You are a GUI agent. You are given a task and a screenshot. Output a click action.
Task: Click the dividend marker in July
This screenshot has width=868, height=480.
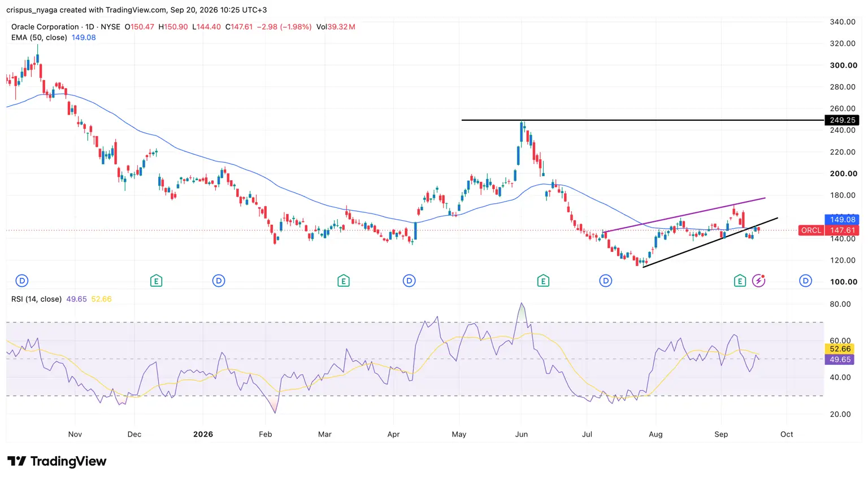606,281
